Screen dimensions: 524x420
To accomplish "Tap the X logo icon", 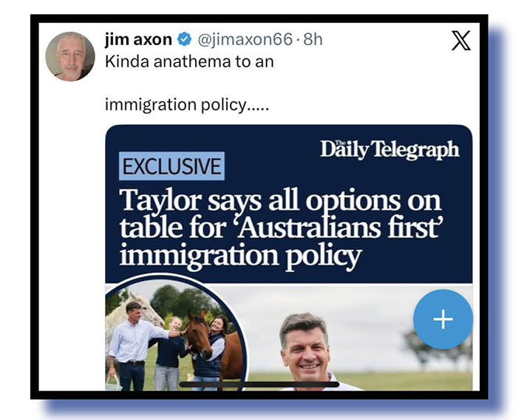I will pos(461,40).
